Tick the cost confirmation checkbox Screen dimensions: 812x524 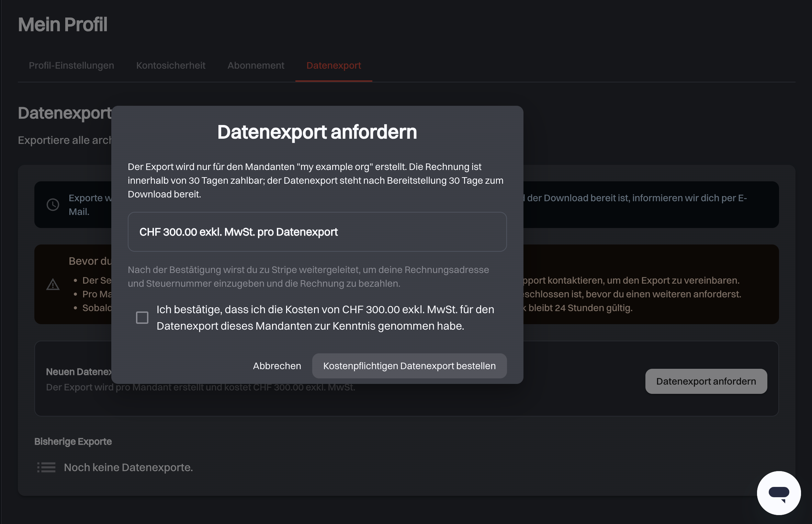(x=142, y=318)
